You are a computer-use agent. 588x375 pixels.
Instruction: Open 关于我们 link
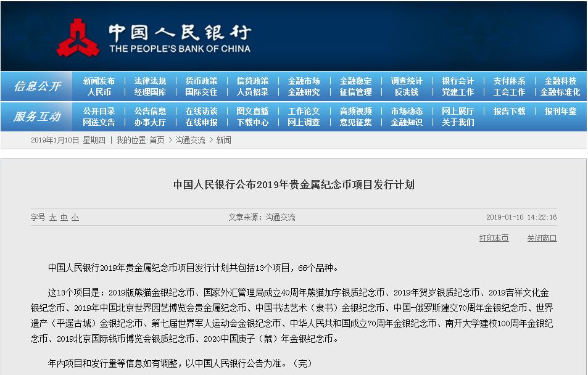[458, 122]
